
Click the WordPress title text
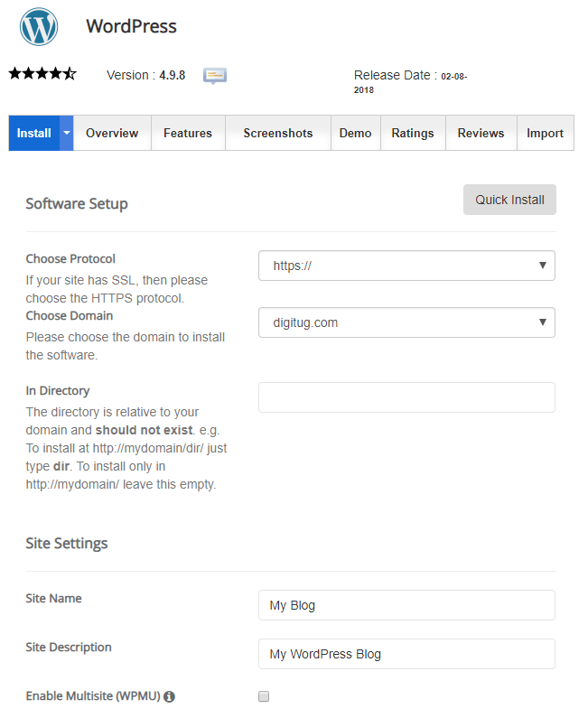(131, 26)
